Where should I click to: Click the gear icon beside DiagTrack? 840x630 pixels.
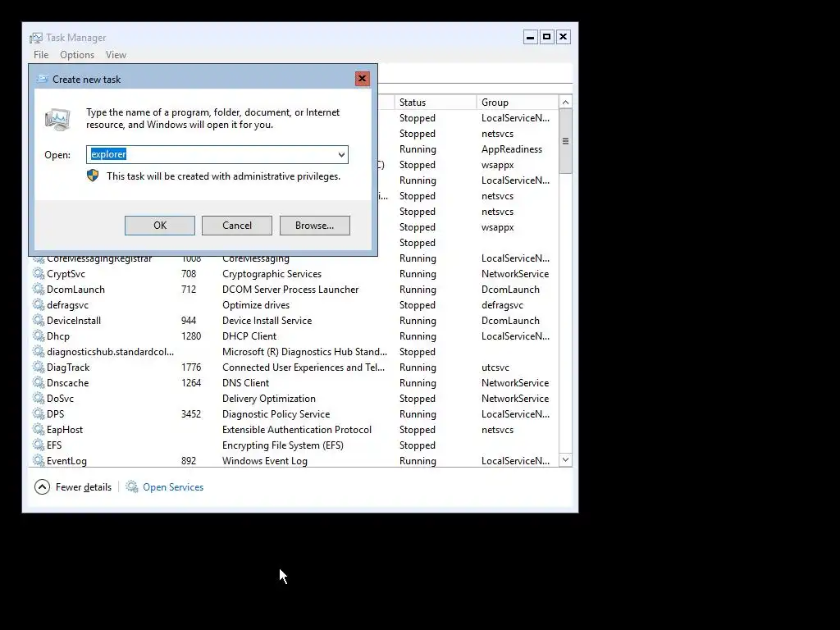click(39, 367)
